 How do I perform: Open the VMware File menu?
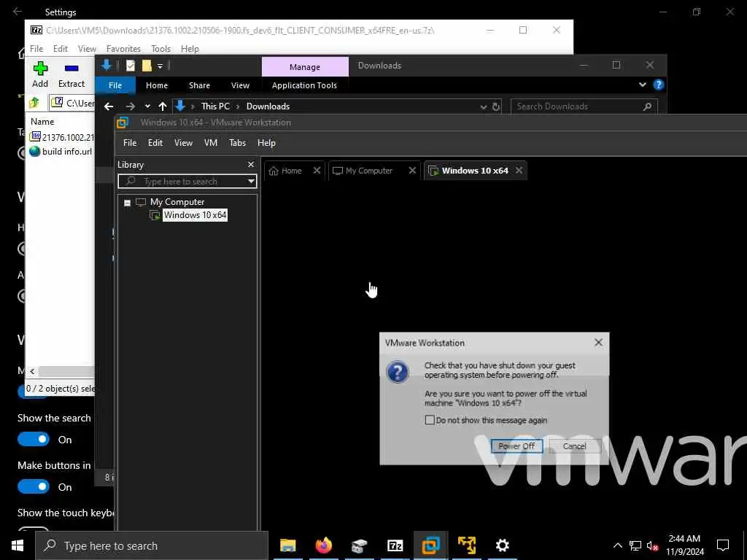[x=130, y=143]
